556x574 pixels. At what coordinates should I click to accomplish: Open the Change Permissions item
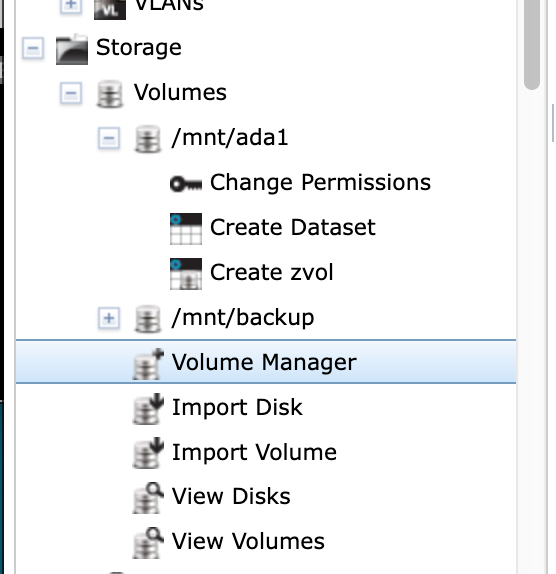click(x=320, y=183)
